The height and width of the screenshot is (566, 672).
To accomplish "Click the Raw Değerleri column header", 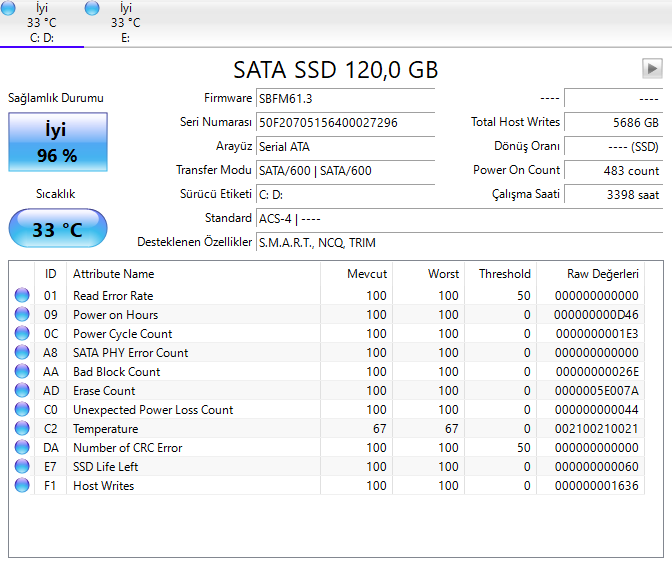I will pos(591,274).
